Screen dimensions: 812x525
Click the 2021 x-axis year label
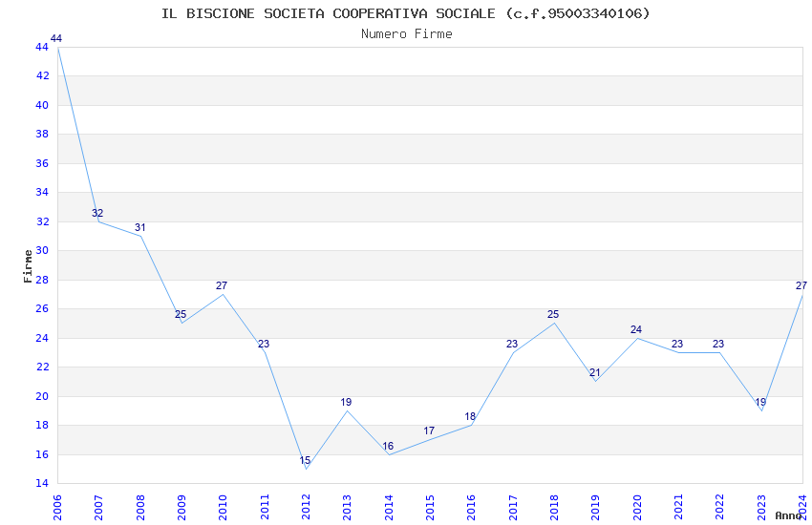pos(678,508)
